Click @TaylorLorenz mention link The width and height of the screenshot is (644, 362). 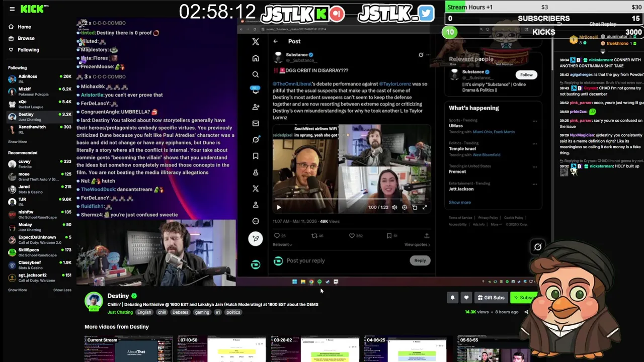point(395,84)
